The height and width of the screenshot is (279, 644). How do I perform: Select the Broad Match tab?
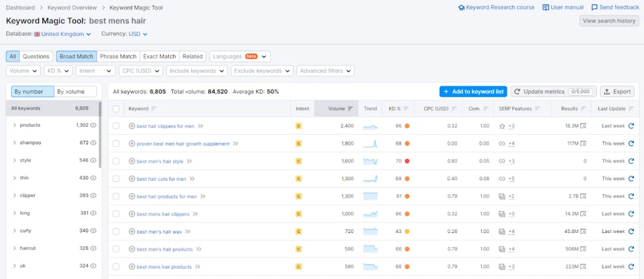(x=77, y=57)
